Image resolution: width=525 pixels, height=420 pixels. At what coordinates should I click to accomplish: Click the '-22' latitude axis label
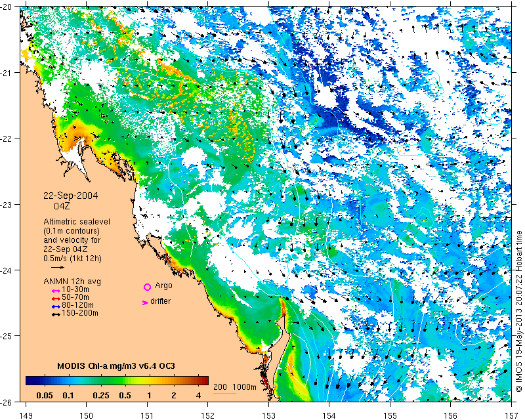[x=7, y=138]
